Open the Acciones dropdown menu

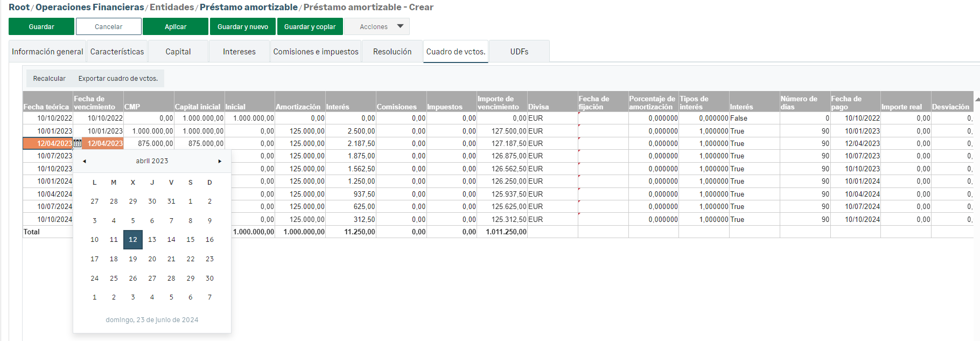376,26
